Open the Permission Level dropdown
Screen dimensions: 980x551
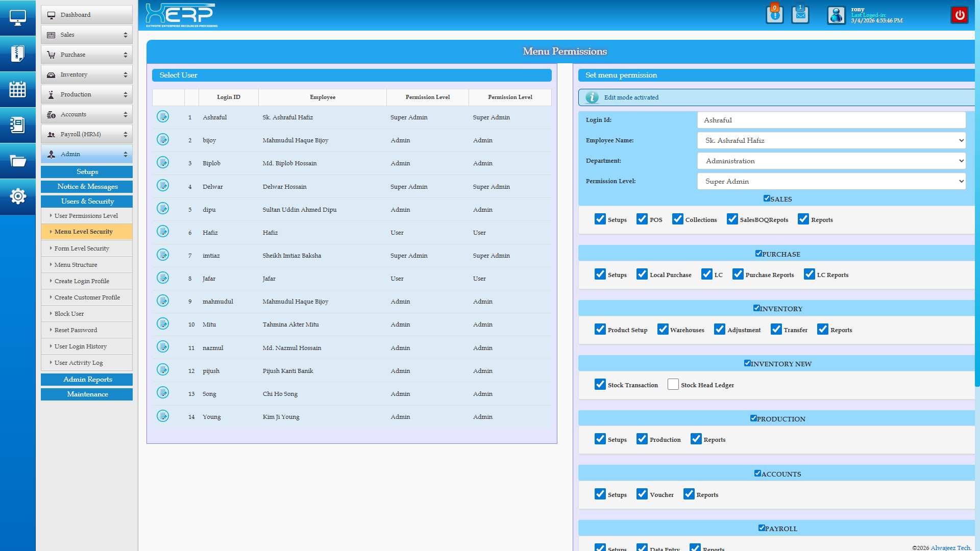point(831,181)
